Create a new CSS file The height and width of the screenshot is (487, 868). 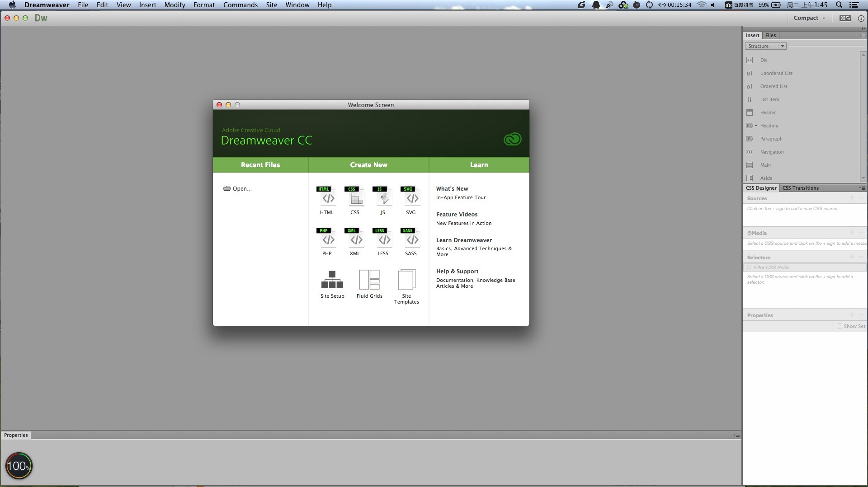pos(355,200)
